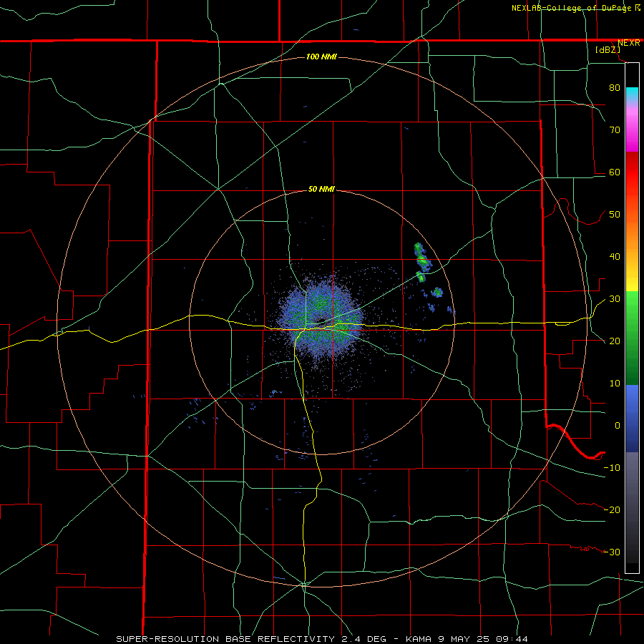Click the -20 value on the dBZ scale

tap(612, 509)
